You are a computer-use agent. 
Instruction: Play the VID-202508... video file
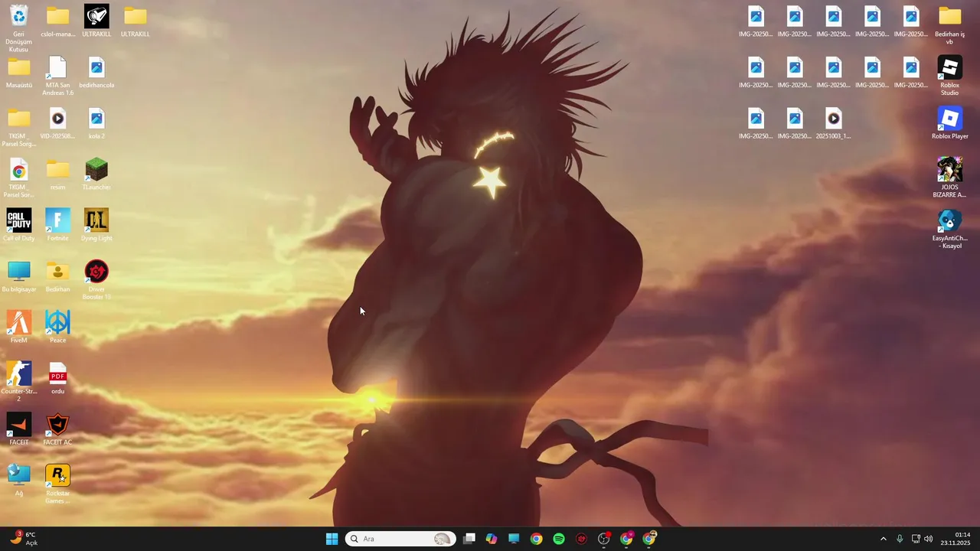(x=57, y=123)
